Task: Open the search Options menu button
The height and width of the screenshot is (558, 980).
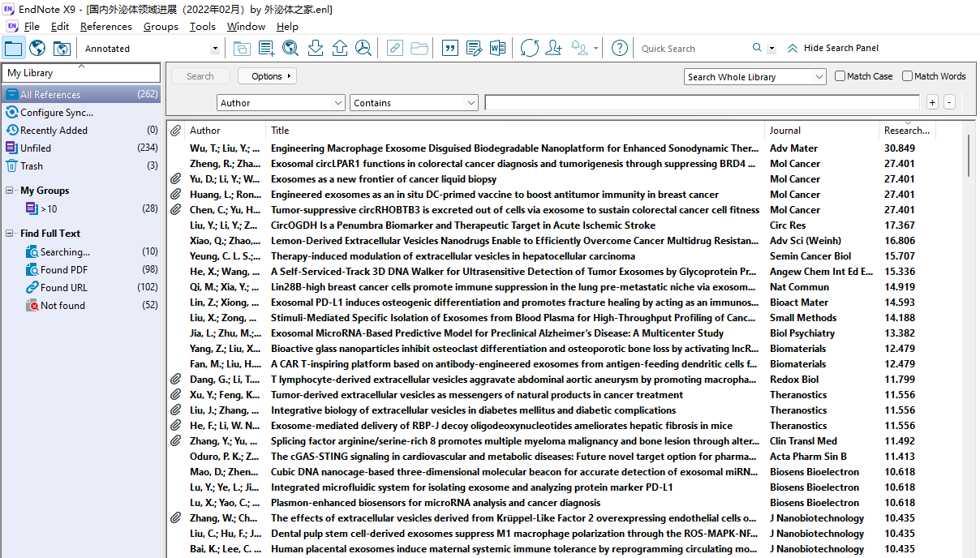Action: tap(267, 76)
